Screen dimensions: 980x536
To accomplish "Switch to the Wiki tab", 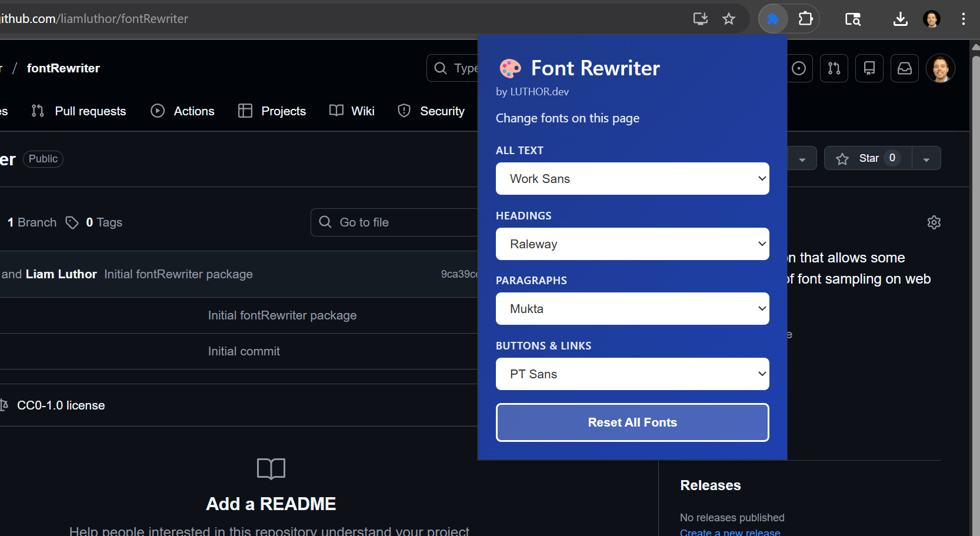I will 352,111.
